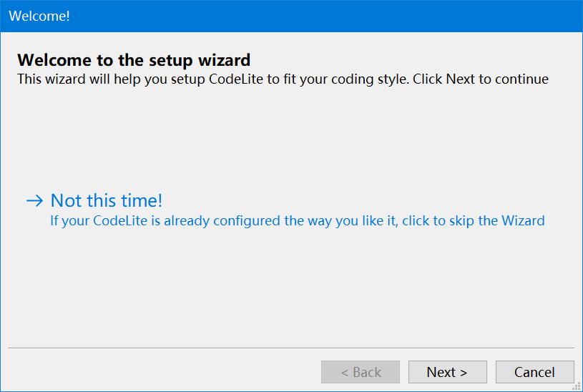583x392 pixels.
Task: Click the Welcome to the setup wizard heading
Action: 134,59
